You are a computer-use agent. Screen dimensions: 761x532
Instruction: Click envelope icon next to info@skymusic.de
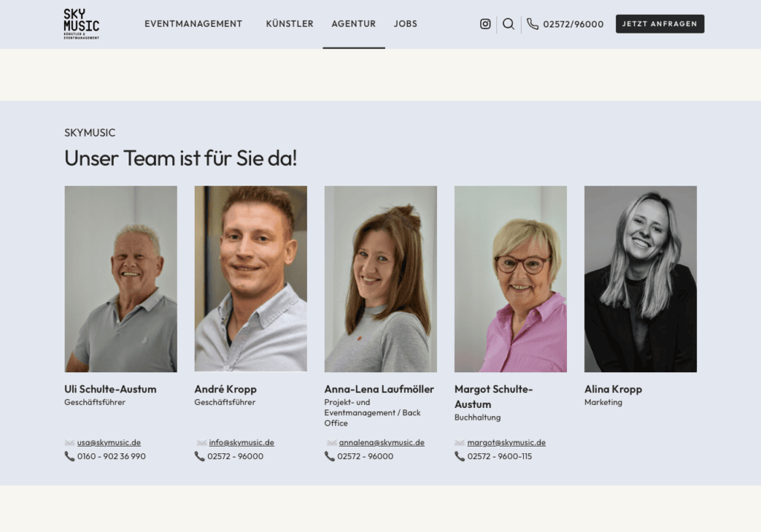pos(201,443)
